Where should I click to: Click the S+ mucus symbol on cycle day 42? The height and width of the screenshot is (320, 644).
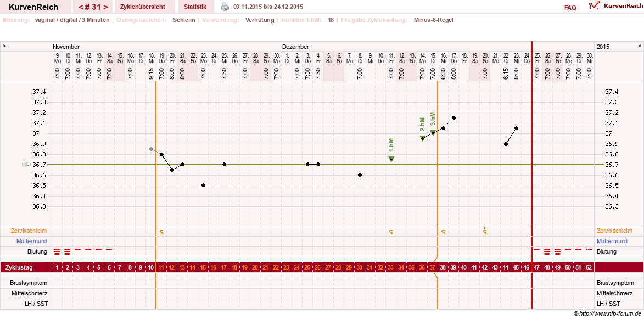tap(485, 231)
